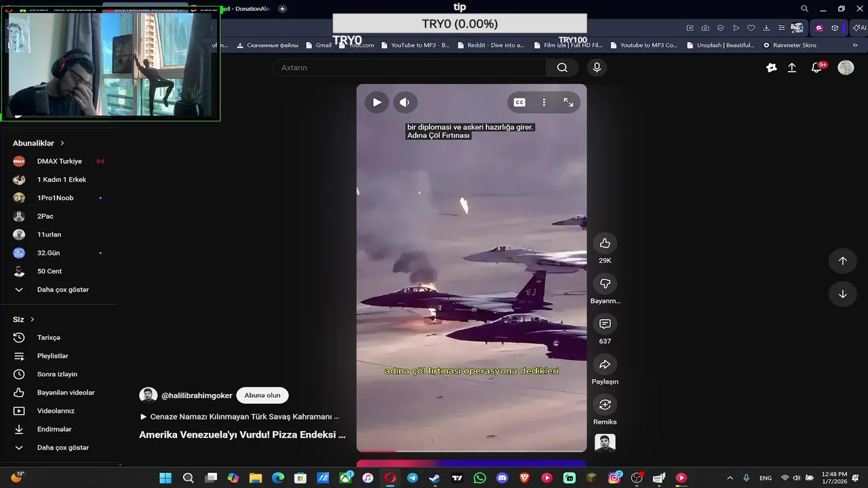Open the browser downloads arrow icon
This screenshot has height=488, width=868.
tap(766, 28)
